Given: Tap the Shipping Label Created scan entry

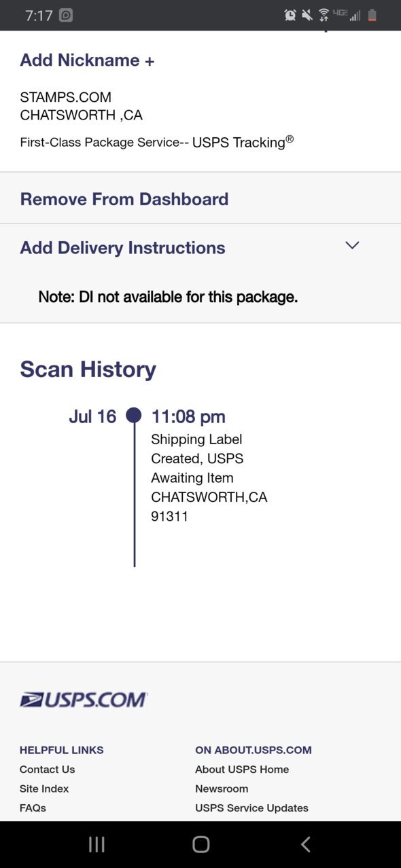Looking at the screenshot, I should coord(209,468).
